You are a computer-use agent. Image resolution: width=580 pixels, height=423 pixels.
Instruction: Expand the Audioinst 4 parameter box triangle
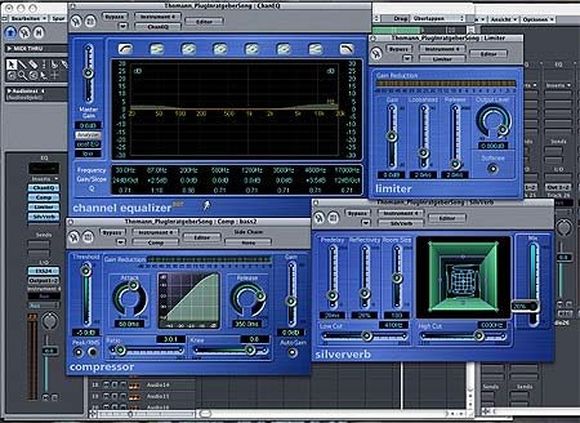(x=9, y=91)
